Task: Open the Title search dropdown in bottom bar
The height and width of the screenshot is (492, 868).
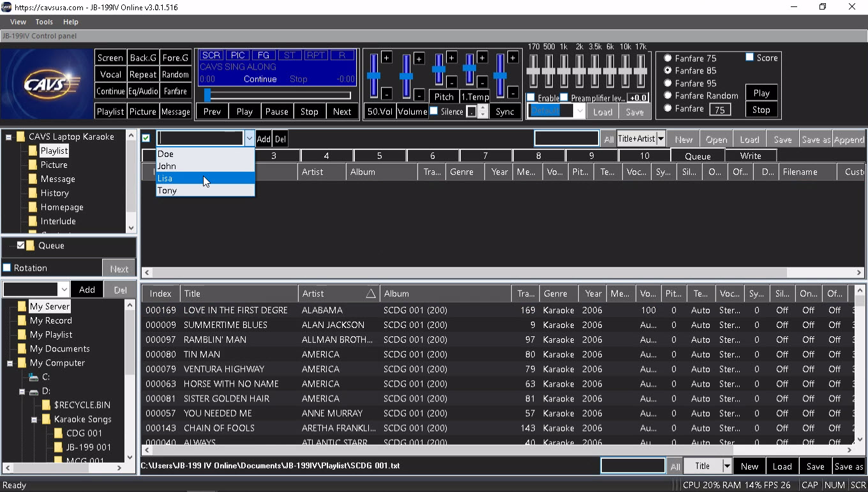Action: [x=726, y=466]
